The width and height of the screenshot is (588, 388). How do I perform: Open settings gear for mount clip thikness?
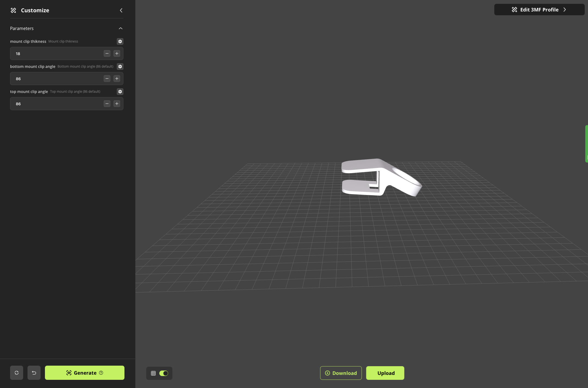pos(120,41)
